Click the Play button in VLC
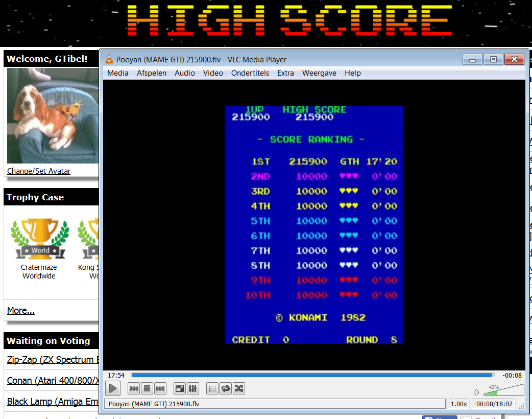Viewport: 532px width, 419px height. click(x=113, y=388)
